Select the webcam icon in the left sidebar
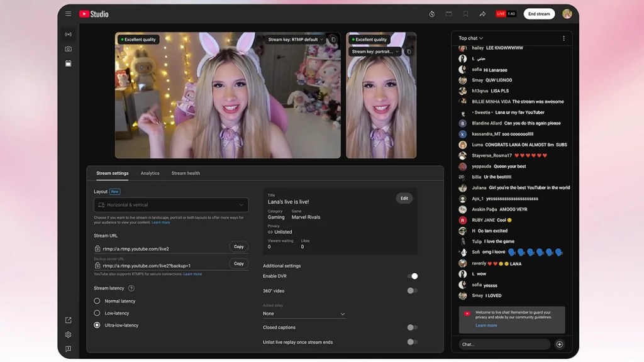 (68, 48)
